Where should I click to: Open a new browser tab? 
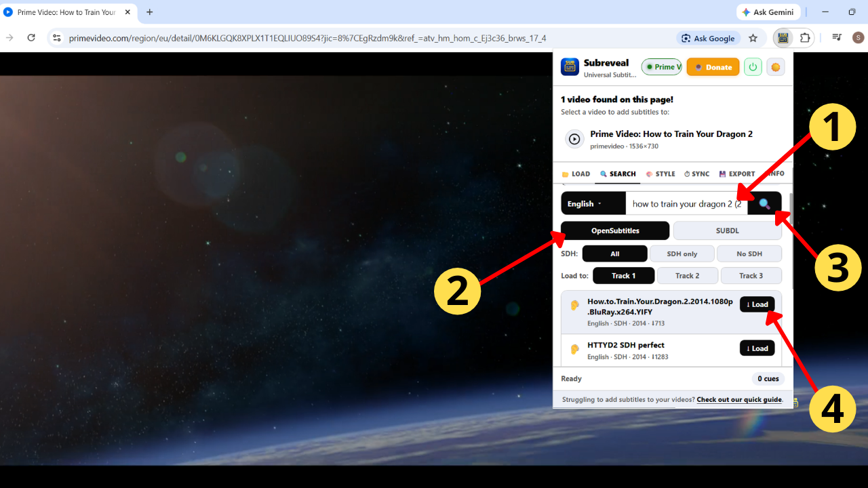(149, 12)
